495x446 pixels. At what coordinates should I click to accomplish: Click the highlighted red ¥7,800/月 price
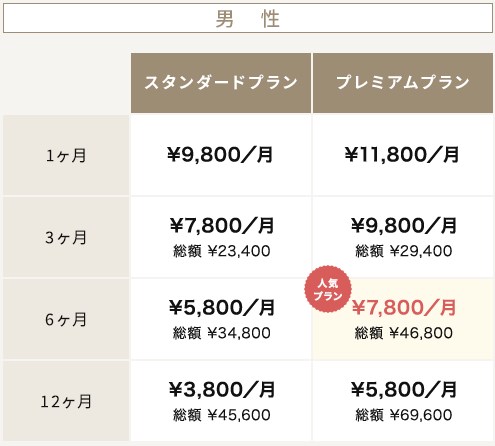404,307
